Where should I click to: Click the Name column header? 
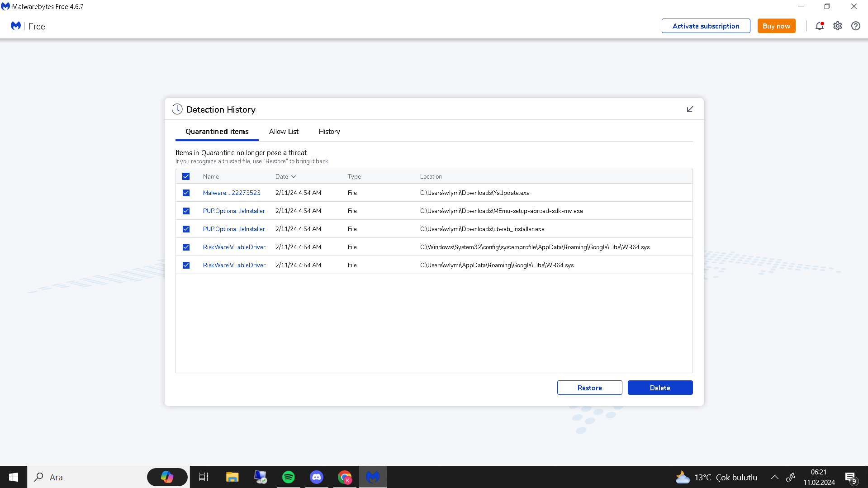coord(211,176)
